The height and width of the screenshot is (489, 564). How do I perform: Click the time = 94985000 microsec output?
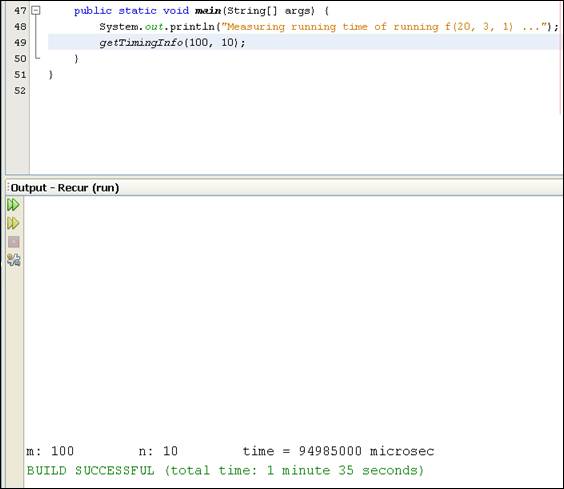tap(338, 451)
